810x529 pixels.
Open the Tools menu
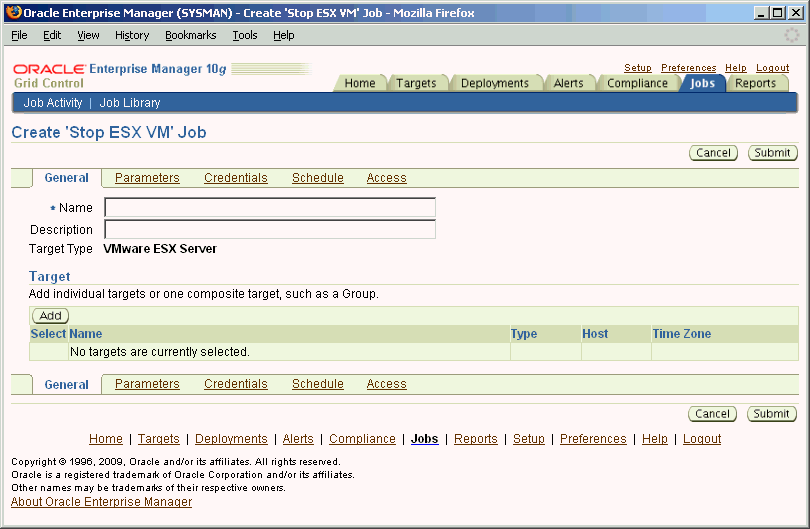tap(245, 35)
